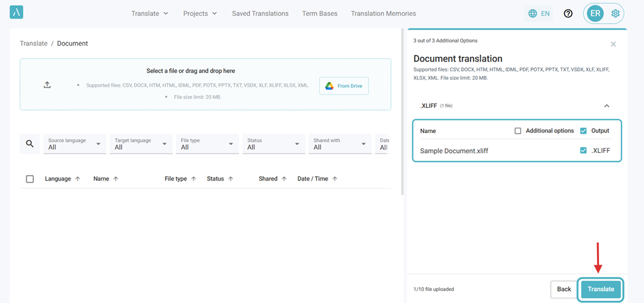Go to Term Bases
644x303 pixels.
coord(319,13)
